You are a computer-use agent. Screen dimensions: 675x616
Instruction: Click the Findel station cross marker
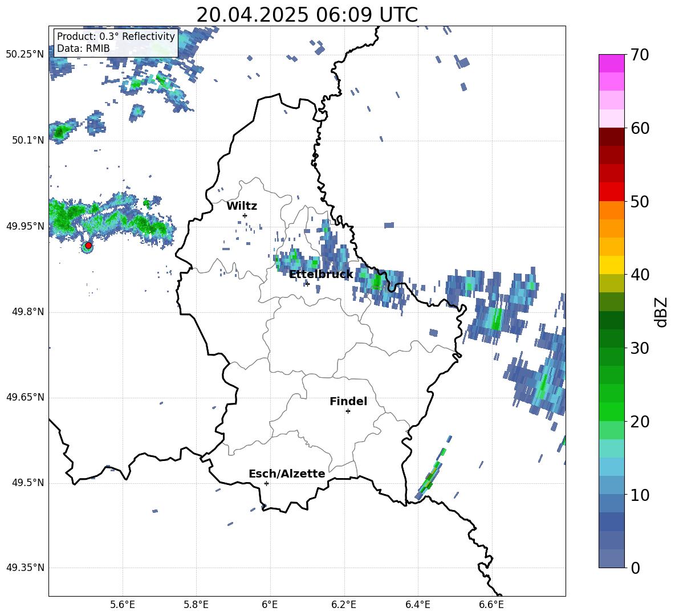348,411
